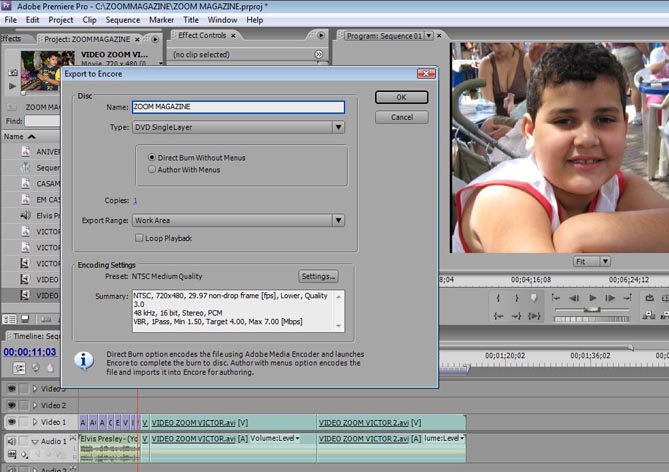
Task: Click the Play In to Out icon
Action: coord(534,314)
